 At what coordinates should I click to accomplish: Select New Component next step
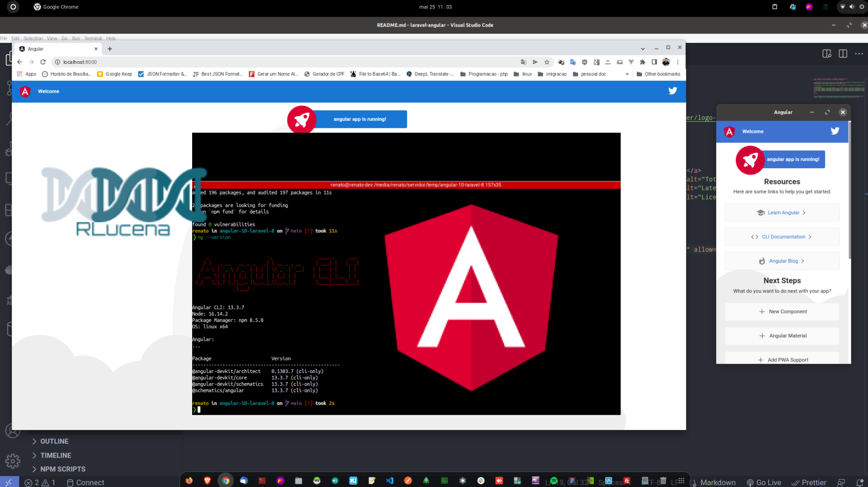coord(782,312)
